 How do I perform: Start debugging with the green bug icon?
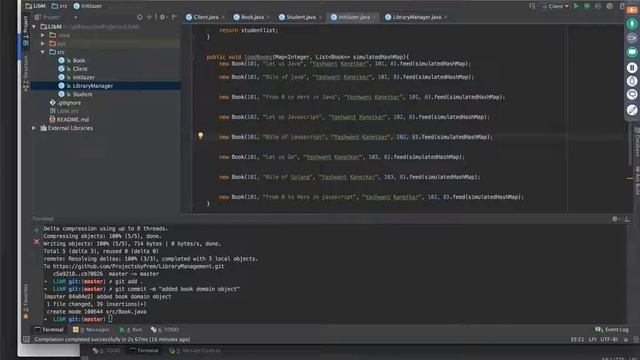(587, 6)
